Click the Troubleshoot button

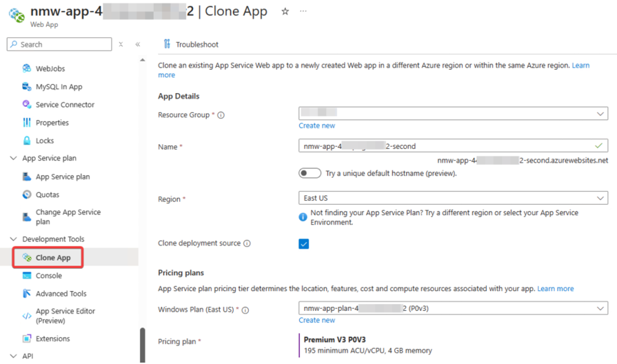[191, 45]
